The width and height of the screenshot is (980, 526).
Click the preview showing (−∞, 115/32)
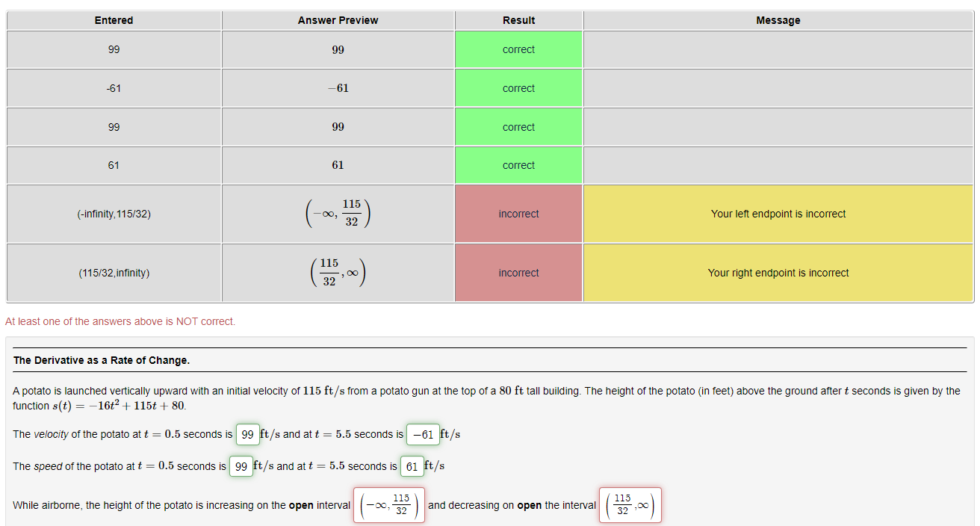pos(338,213)
